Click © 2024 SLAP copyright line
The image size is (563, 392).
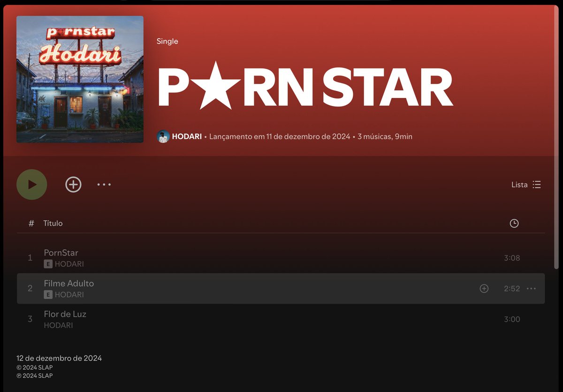[35, 368]
